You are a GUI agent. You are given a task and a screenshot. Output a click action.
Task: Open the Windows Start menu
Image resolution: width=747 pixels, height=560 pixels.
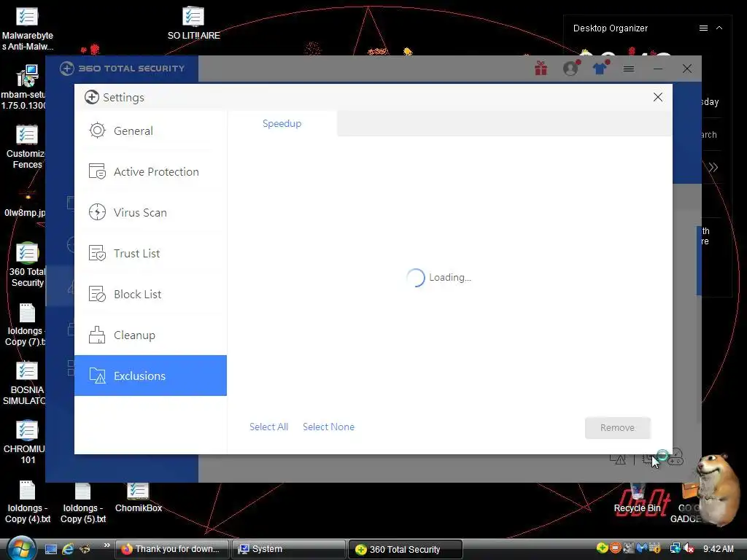coord(21,548)
